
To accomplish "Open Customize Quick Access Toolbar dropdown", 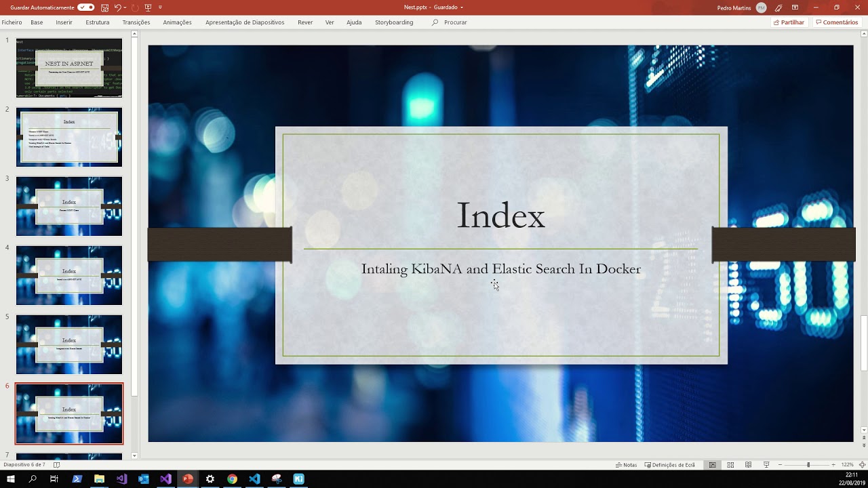I will tap(160, 7).
